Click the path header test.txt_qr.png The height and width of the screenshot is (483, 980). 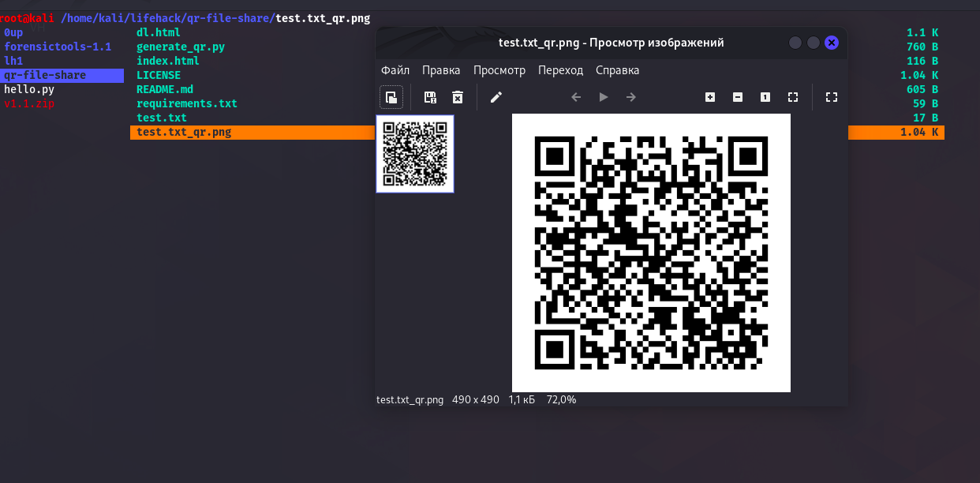[x=323, y=18]
